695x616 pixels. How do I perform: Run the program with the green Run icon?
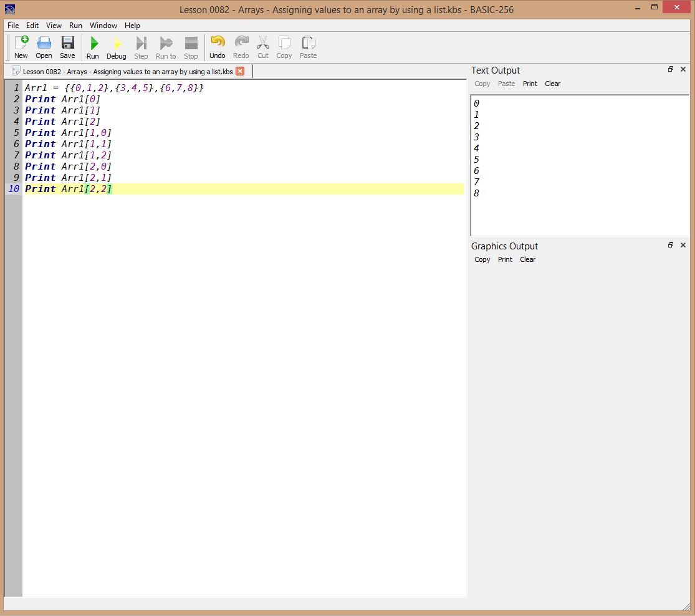[93, 47]
